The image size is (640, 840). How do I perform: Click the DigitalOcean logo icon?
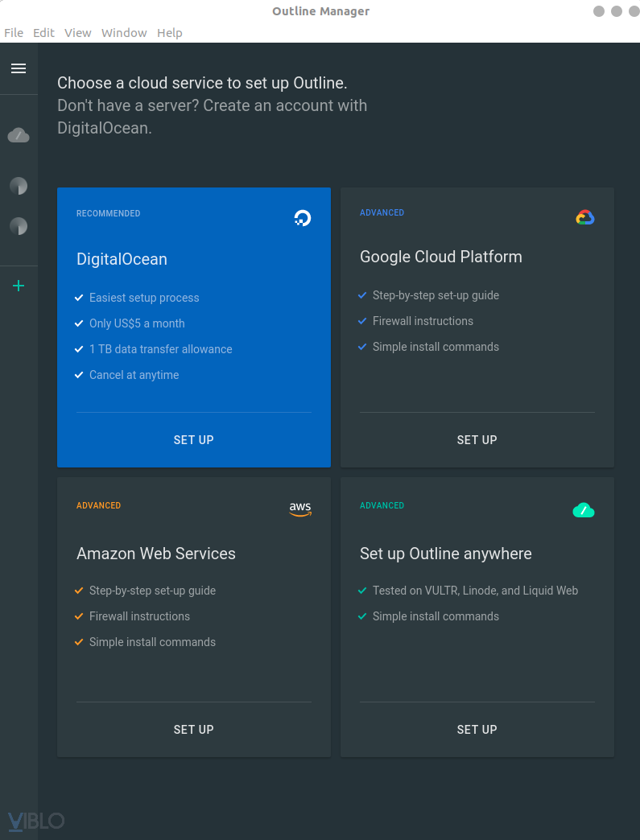click(302, 217)
